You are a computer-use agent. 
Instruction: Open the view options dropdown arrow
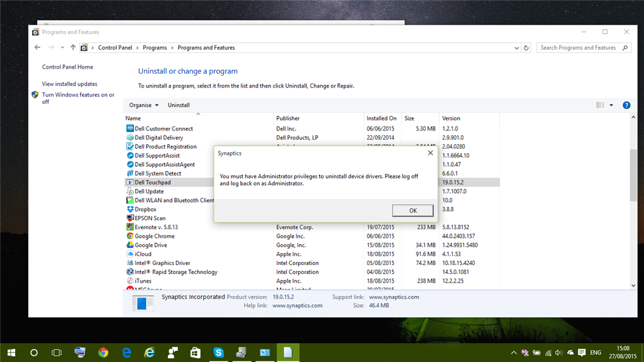[611, 105]
